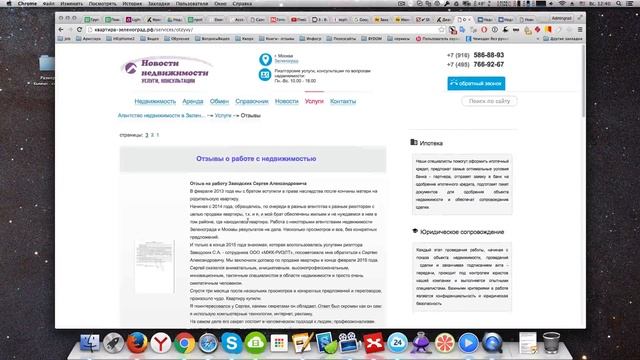Open Safari compass icon in Dock

coord(208,343)
